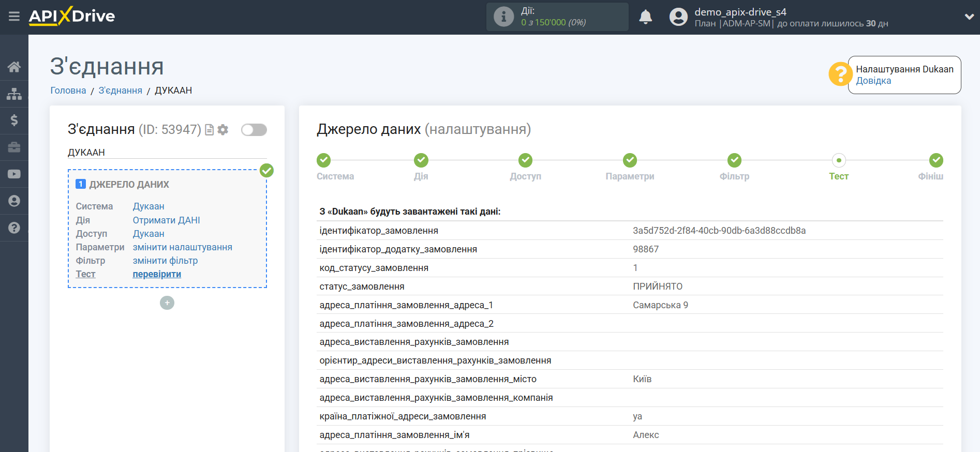Open the connections sitemap icon in sidebar
This screenshot has height=452, width=980.
pyautogui.click(x=14, y=94)
